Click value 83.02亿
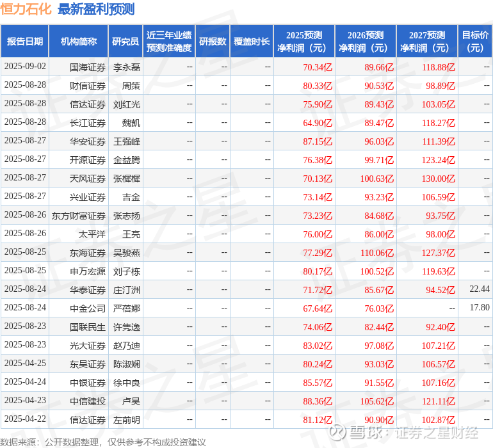This screenshot has height=448, width=493. (x=318, y=346)
